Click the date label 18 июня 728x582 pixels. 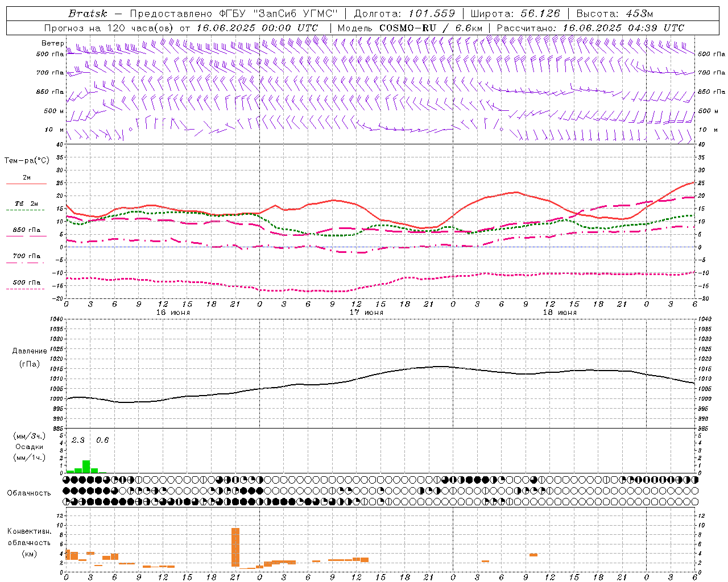(x=560, y=313)
